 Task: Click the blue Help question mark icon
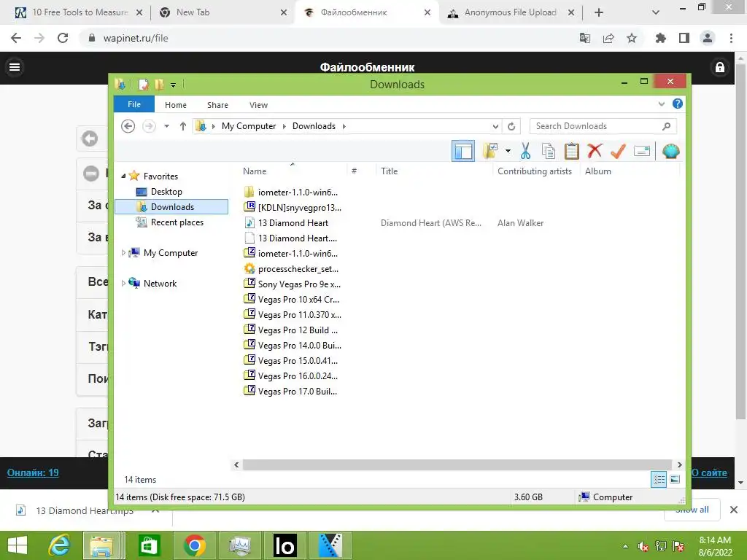pos(678,104)
